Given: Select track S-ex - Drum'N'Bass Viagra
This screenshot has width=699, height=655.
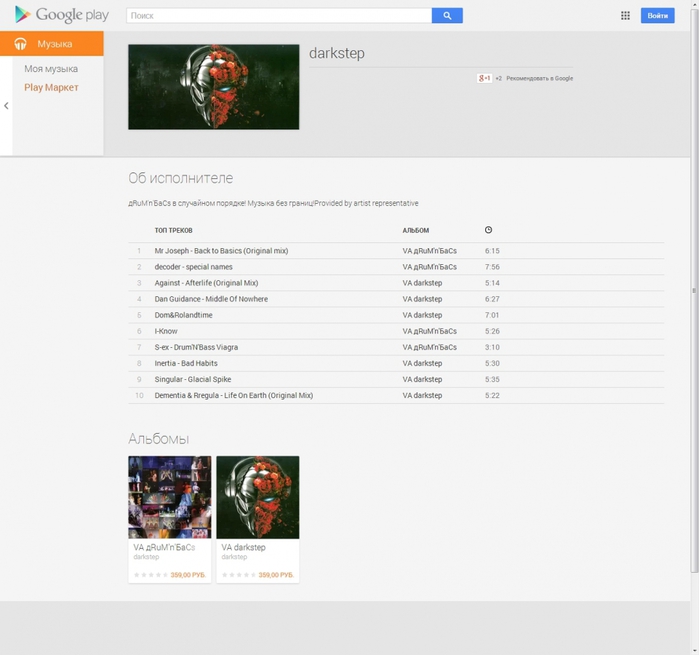Looking at the screenshot, I should click(196, 347).
